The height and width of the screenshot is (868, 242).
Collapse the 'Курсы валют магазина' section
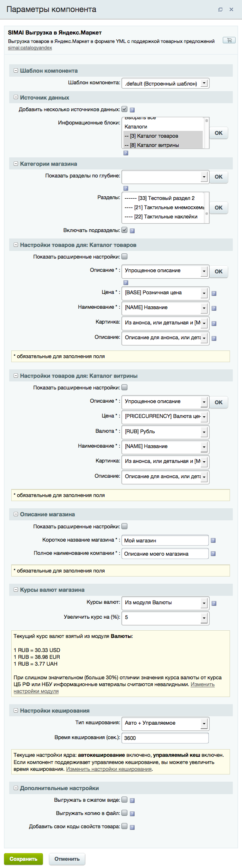tap(16, 589)
